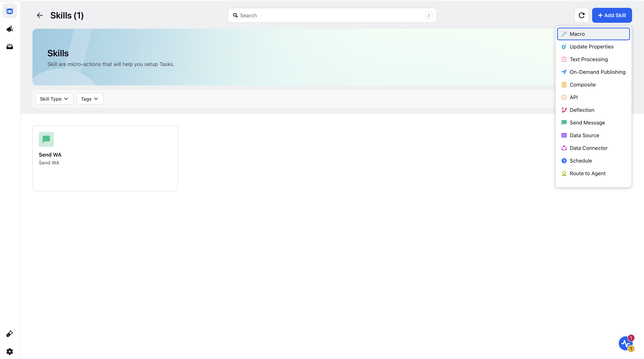The height and width of the screenshot is (359, 644).
Task: Select Data Connector menu entry
Action: coord(593,148)
